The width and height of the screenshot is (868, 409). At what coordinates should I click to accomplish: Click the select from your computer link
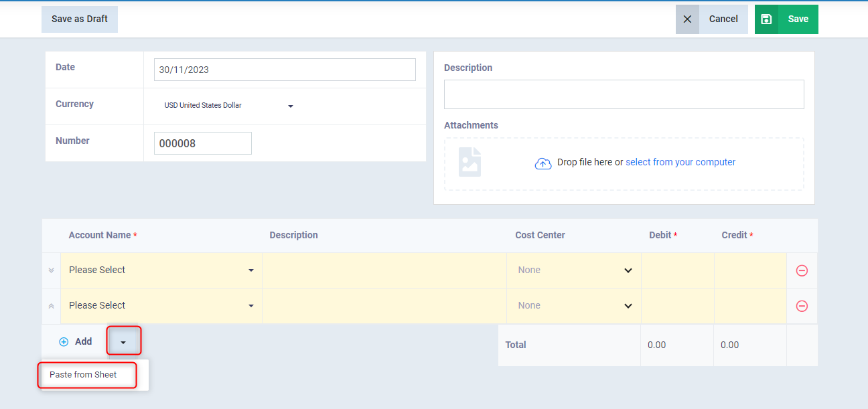(680, 163)
